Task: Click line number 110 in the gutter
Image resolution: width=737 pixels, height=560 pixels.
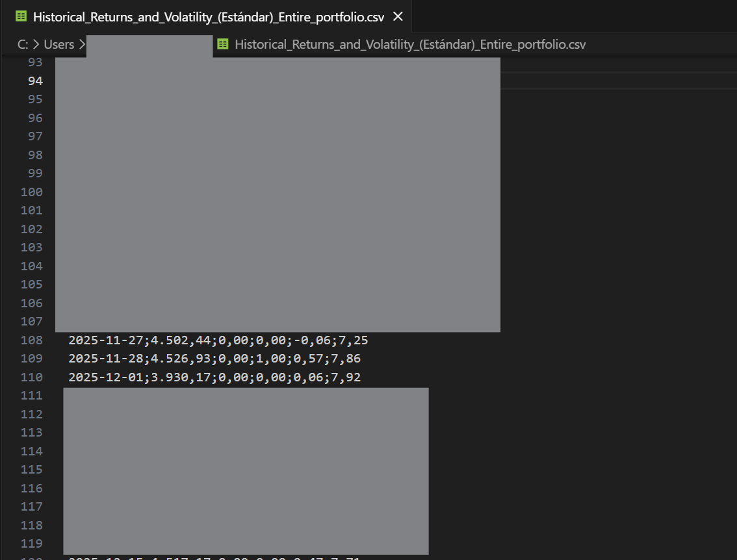Action: (32, 377)
